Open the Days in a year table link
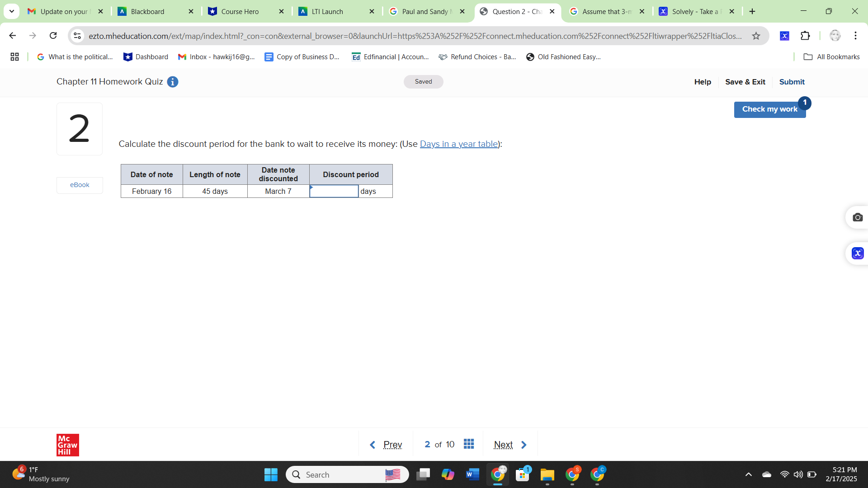868x488 pixels. tap(458, 144)
